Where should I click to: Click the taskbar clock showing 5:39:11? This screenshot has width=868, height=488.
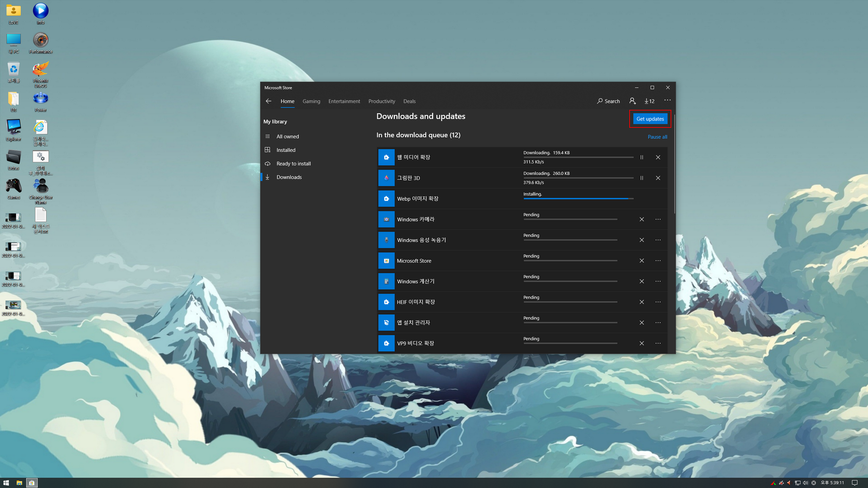pyautogui.click(x=832, y=483)
